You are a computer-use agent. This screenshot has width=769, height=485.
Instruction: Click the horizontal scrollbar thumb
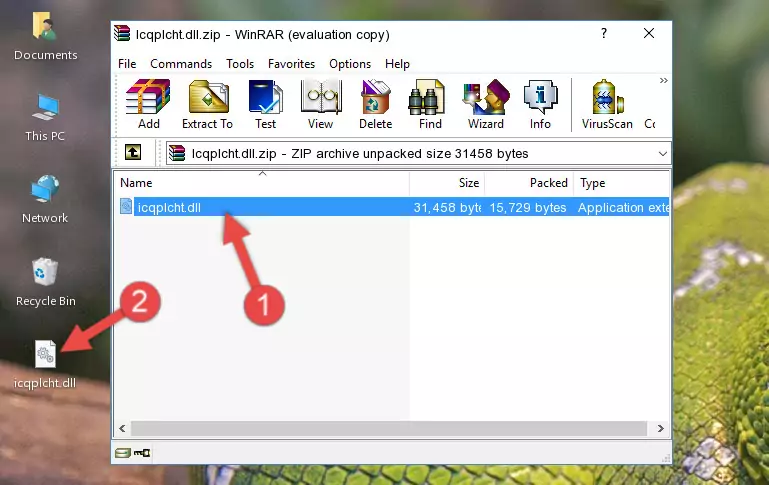(x=388, y=429)
